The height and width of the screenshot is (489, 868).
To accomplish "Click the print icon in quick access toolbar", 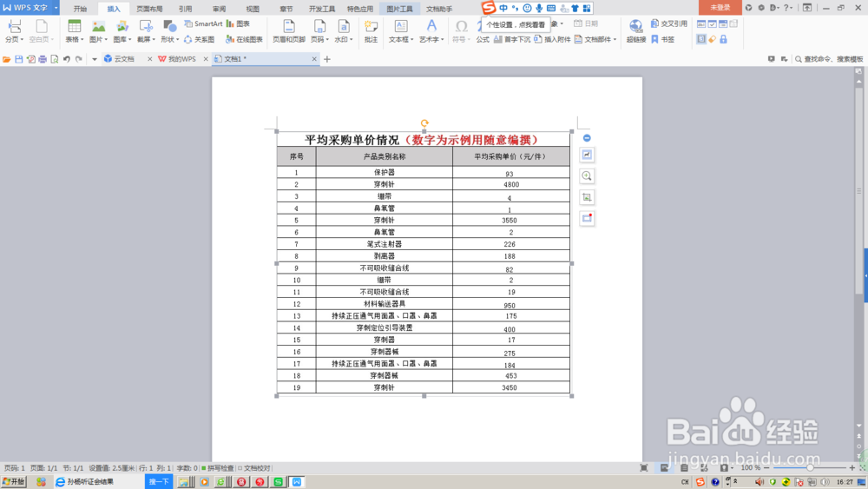I will [x=43, y=59].
